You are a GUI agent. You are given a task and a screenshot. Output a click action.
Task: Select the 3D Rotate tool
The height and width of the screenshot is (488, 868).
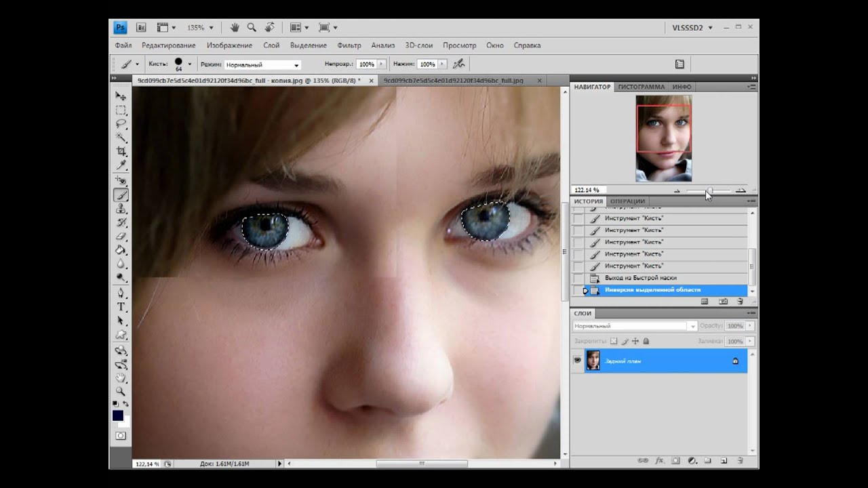(x=121, y=350)
